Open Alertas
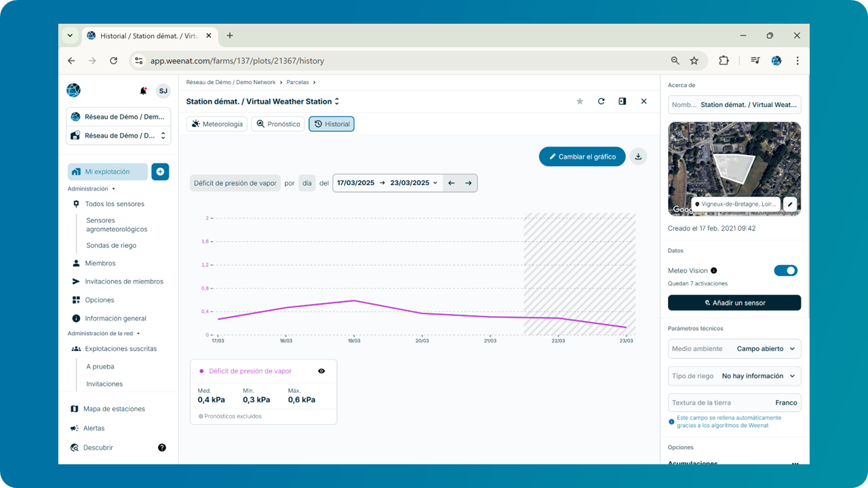 pos(94,428)
